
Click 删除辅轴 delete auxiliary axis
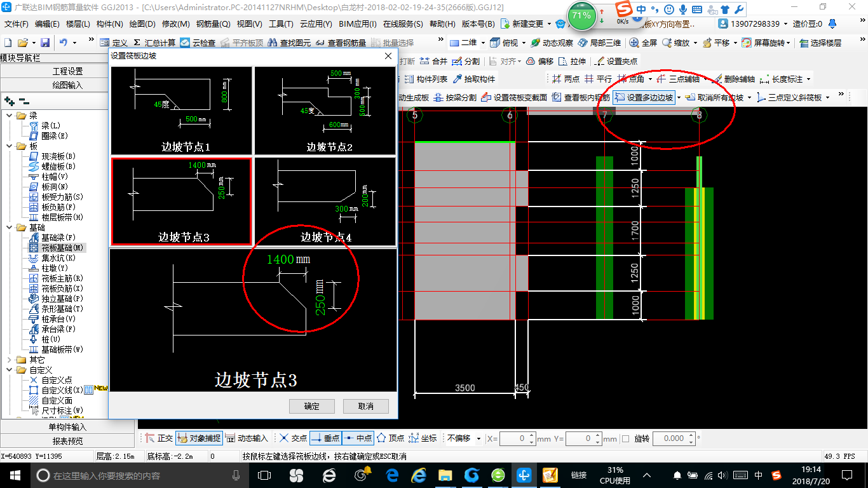click(x=733, y=79)
